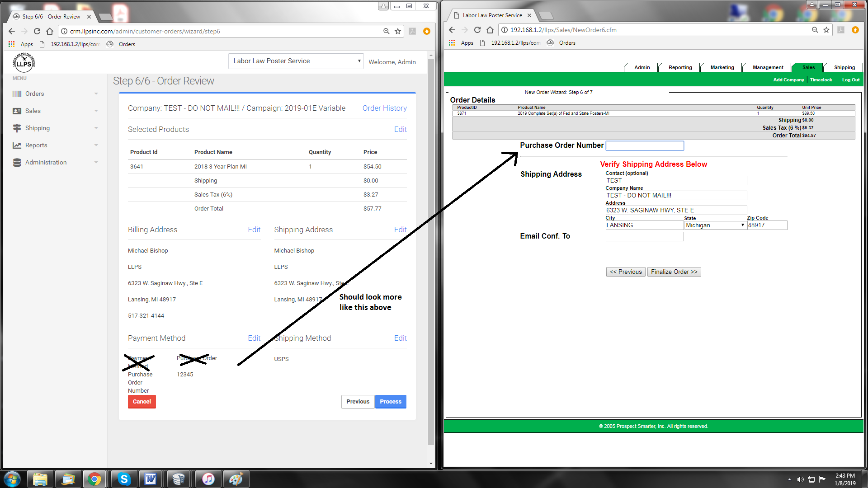This screenshot has height=488, width=868.
Task: Click the LLPS logo icon
Action: pyautogui.click(x=24, y=62)
